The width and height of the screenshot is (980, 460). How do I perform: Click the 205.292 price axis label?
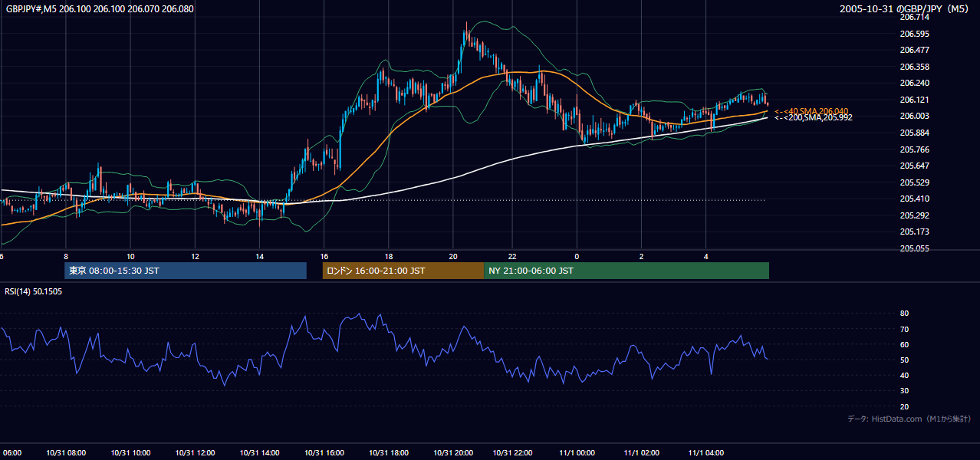tap(915, 215)
